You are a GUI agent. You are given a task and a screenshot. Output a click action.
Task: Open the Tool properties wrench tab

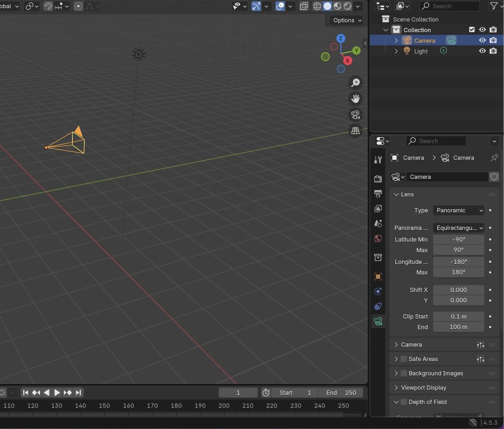point(378,160)
